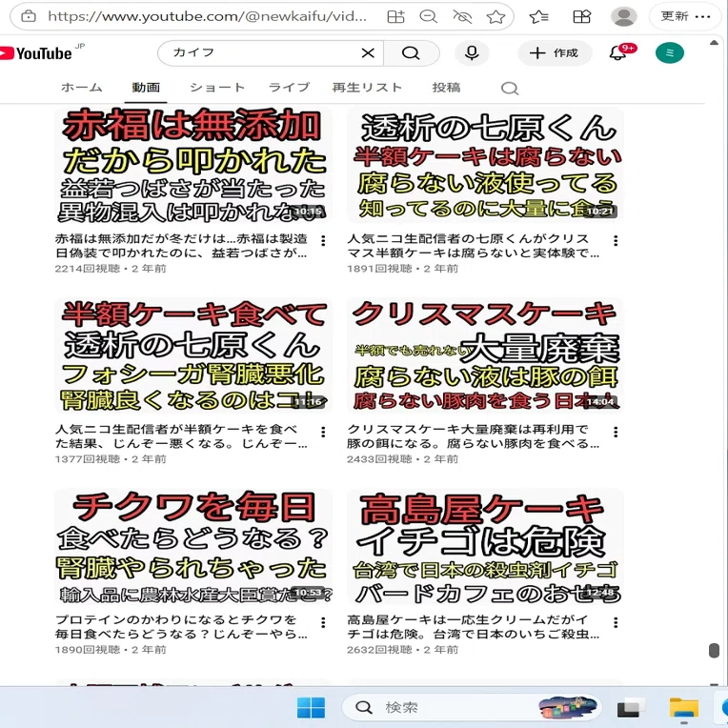The image size is (728, 728).
Task: Play 高島屋ケーキ thumbnail video
Action: [485, 546]
